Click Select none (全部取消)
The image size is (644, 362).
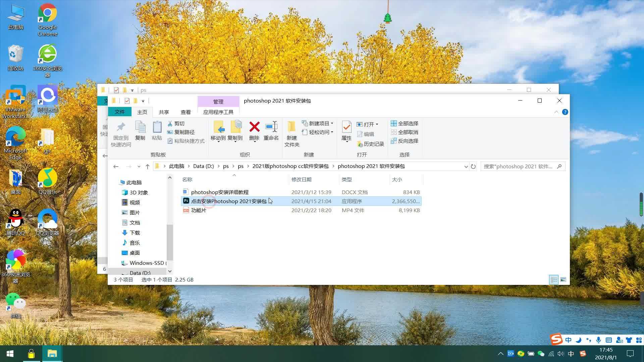405,132
